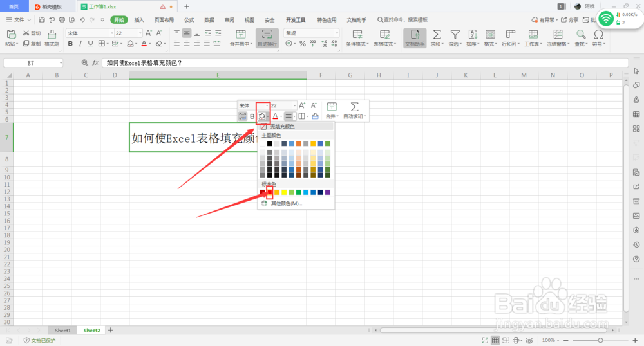Open the name box dropdown E7
The image size is (644, 346).
click(61, 63)
